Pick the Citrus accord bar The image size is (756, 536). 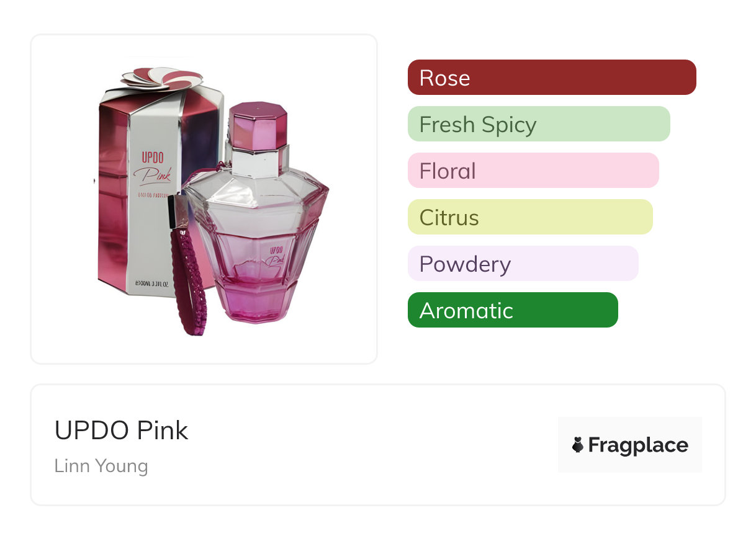point(529,217)
